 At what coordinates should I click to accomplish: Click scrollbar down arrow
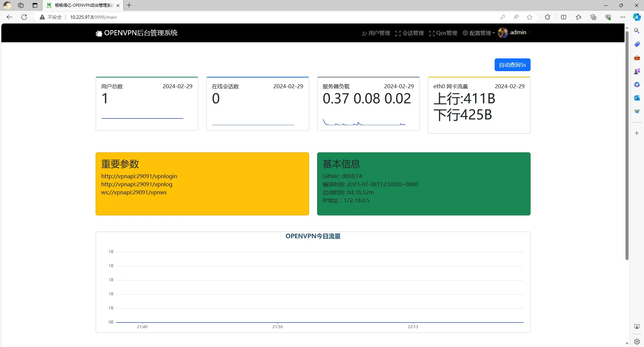pyautogui.click(x=627, y=344)
